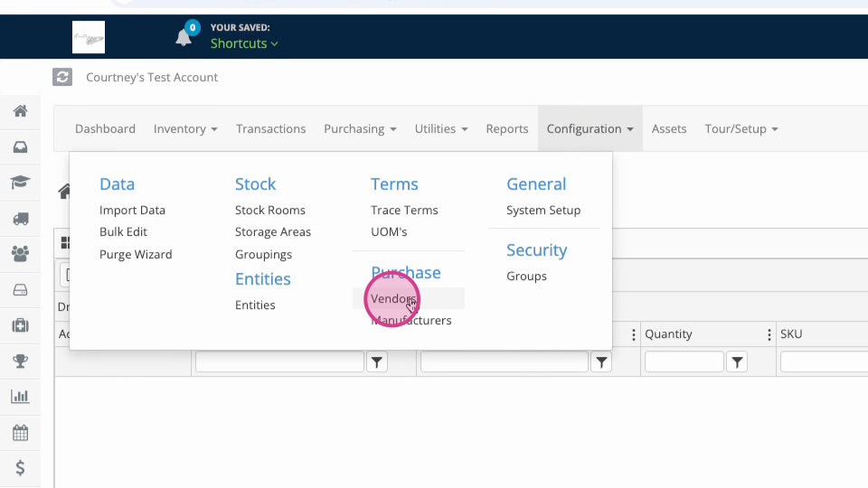
Task: Open System Setup under General
Action: pos(543,211)
